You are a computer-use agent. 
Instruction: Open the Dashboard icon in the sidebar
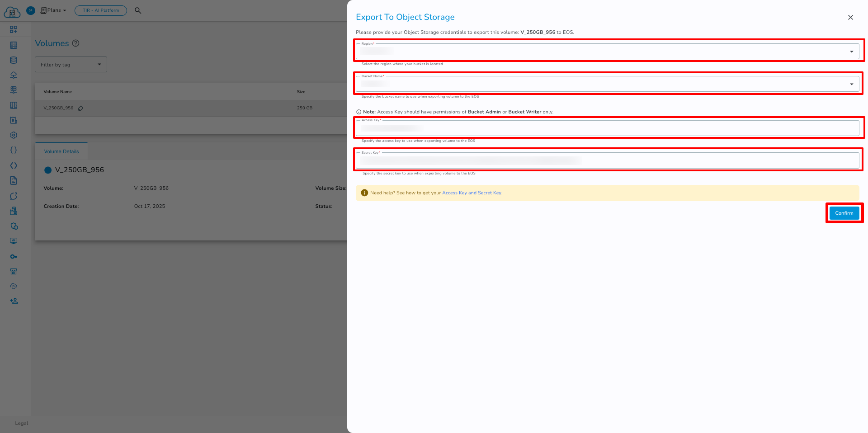click(x=14, y=29)
